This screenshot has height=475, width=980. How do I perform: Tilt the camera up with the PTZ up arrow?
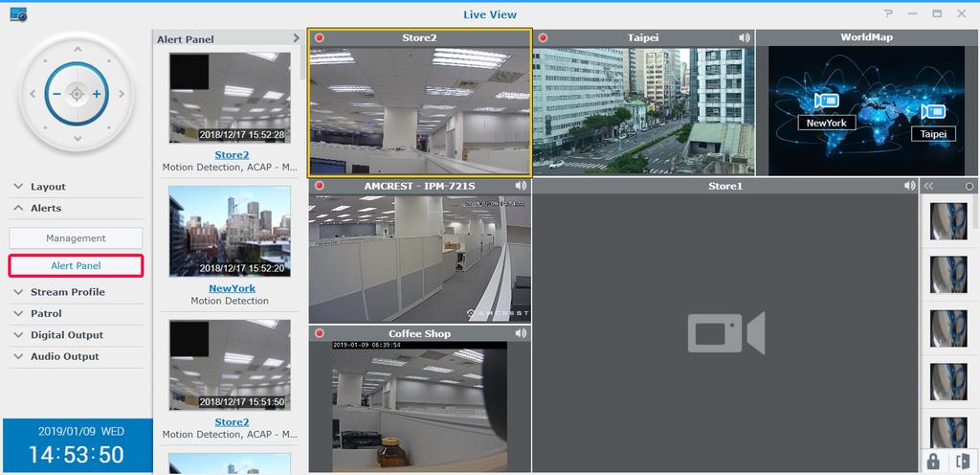click(x=77, y=50)
